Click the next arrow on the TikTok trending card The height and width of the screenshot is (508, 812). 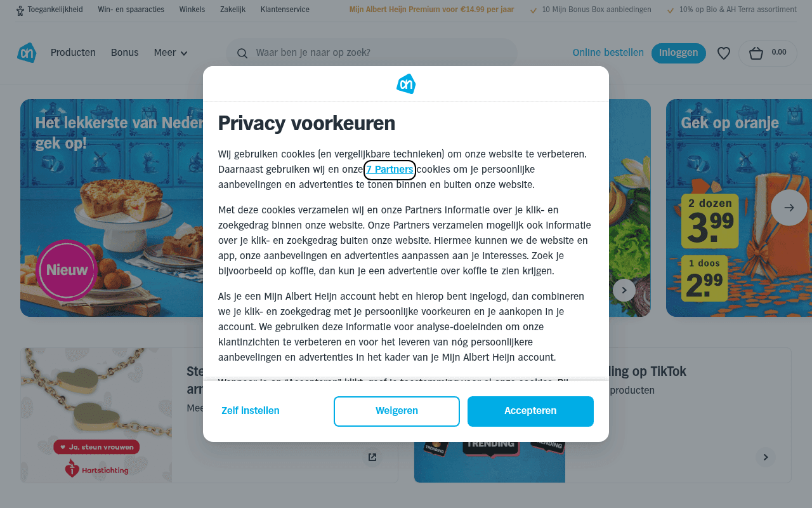click(765, 457)
